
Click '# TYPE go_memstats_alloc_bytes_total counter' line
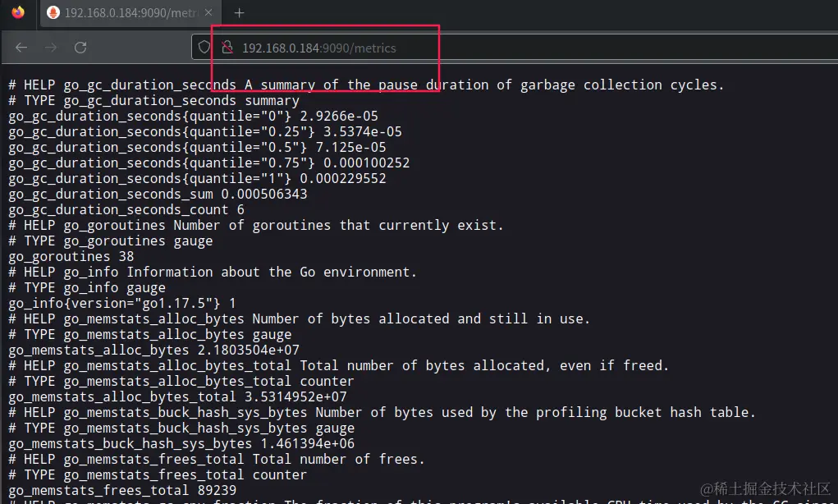click(181, 381)
